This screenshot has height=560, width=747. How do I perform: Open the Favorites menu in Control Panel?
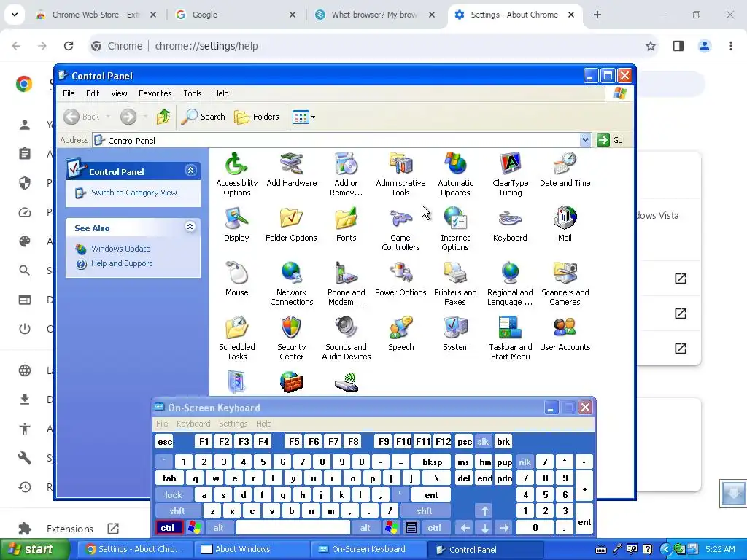155,93
